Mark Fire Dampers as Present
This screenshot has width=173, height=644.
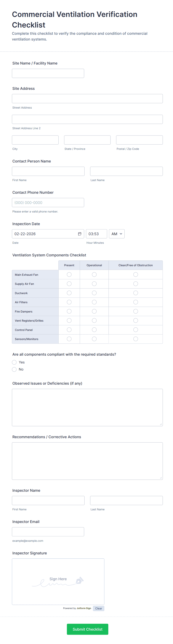[69, 311]
